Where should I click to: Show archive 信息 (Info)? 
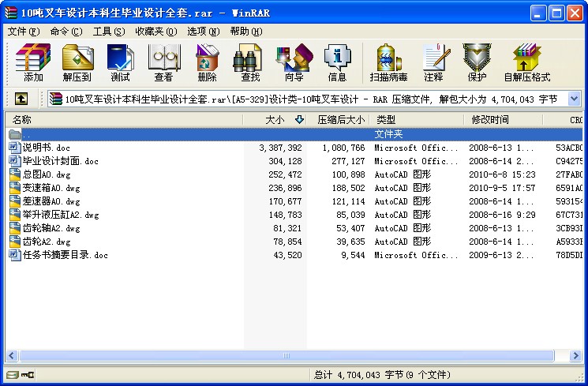337,62
